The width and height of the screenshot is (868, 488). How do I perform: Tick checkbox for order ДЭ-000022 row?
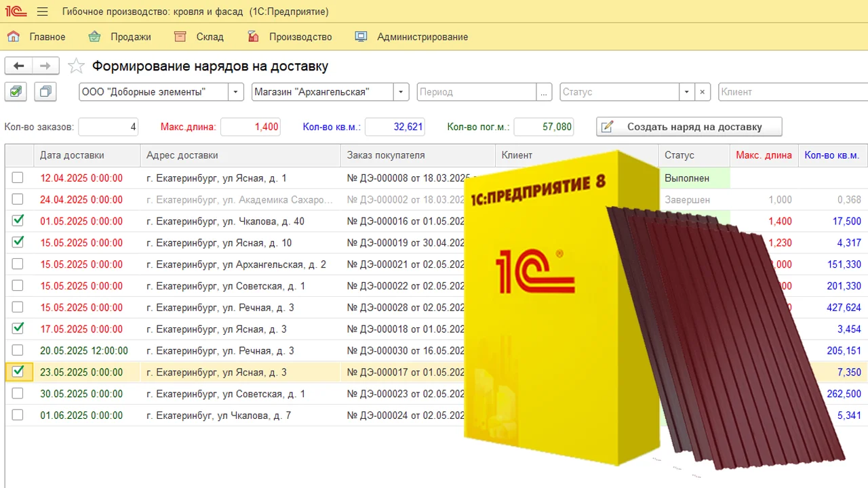tap(18, 286)
